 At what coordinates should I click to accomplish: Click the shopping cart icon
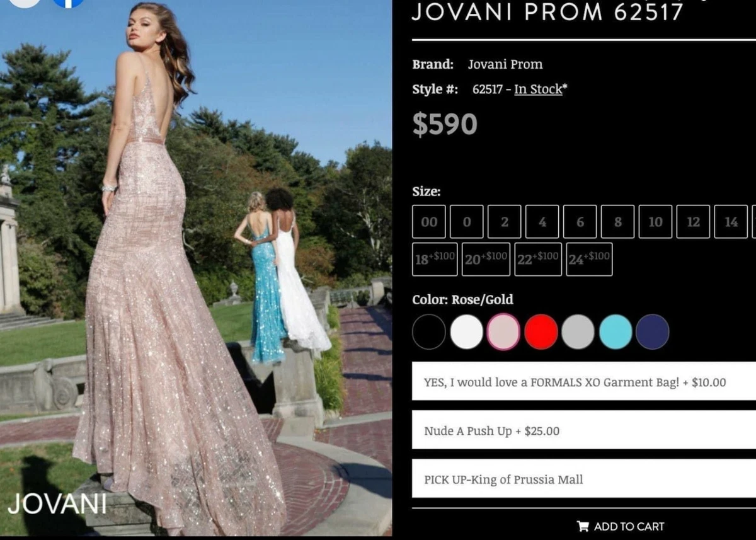(583, 526)
